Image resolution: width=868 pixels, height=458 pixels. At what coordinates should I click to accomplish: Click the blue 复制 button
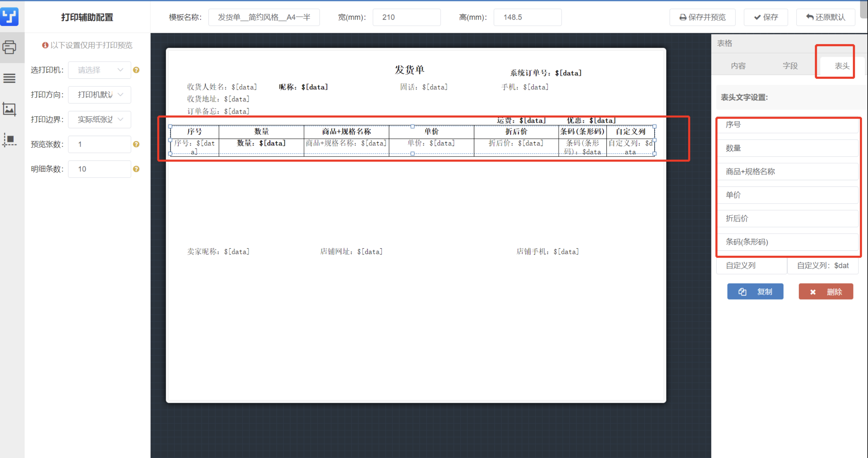pos(755,292)
